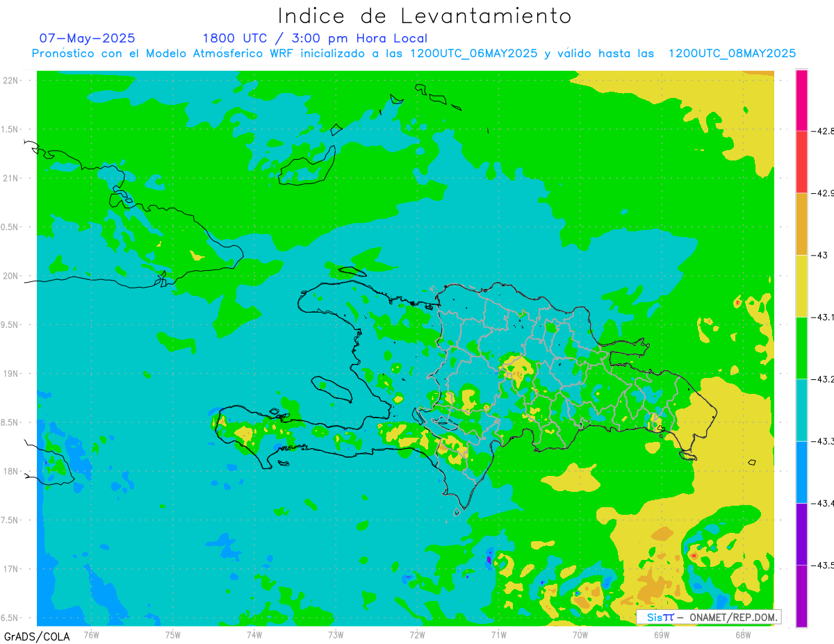The height and width of the screenshot is (644, 834).
Task: Click the 75W longitude label
Action: tap(173, 635)
